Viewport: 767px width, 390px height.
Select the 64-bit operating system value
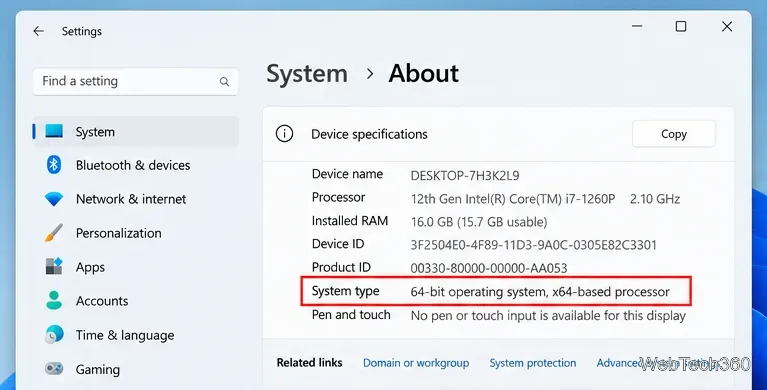(540, 292)
